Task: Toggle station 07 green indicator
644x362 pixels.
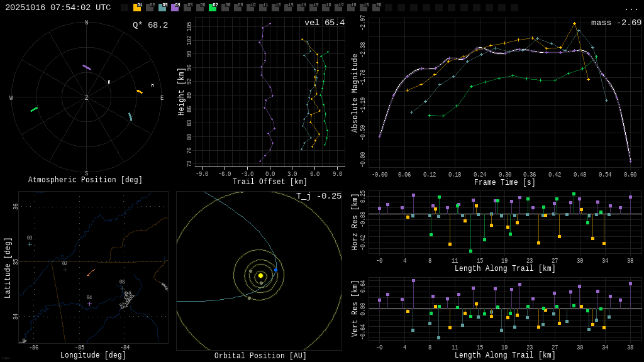Action: click(x=213, y=8)
